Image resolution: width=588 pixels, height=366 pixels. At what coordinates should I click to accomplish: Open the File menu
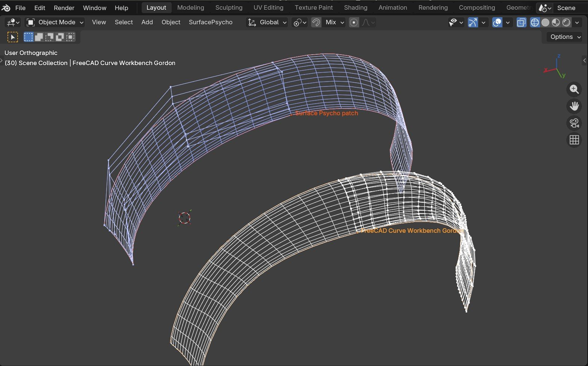(x=20, y=8)
